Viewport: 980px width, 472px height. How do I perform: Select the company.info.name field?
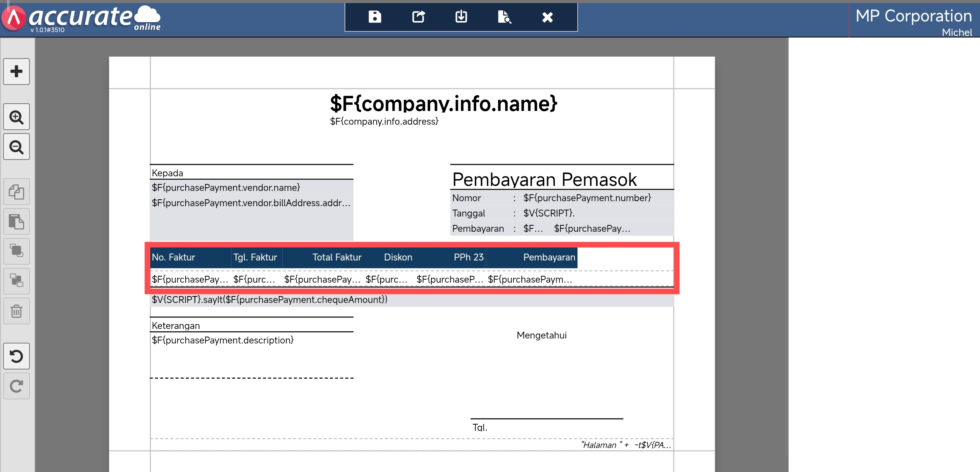coord(443,104)
